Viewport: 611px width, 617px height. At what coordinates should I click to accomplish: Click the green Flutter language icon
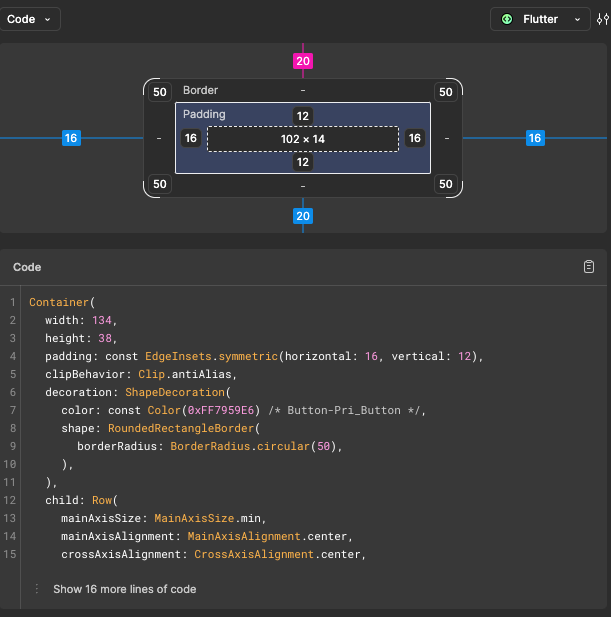click(x=507, y=19)
